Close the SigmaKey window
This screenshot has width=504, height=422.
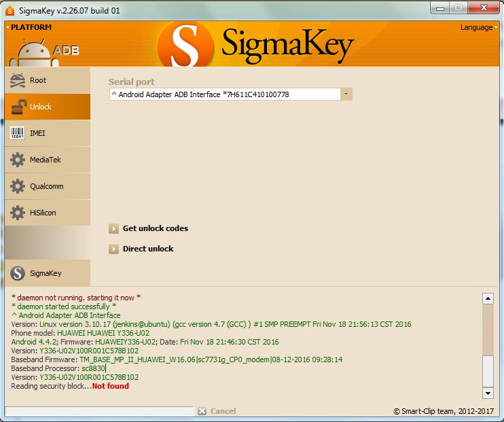[x=484, y=8]
